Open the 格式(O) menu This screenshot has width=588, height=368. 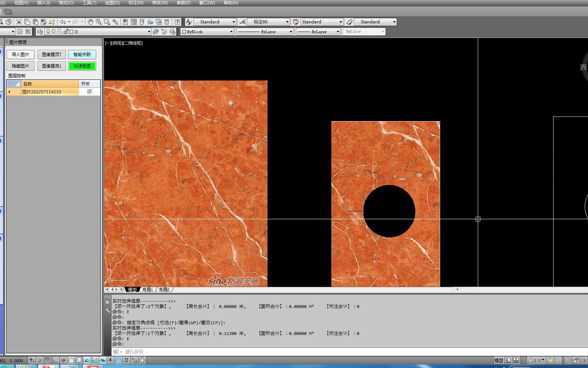66,3
